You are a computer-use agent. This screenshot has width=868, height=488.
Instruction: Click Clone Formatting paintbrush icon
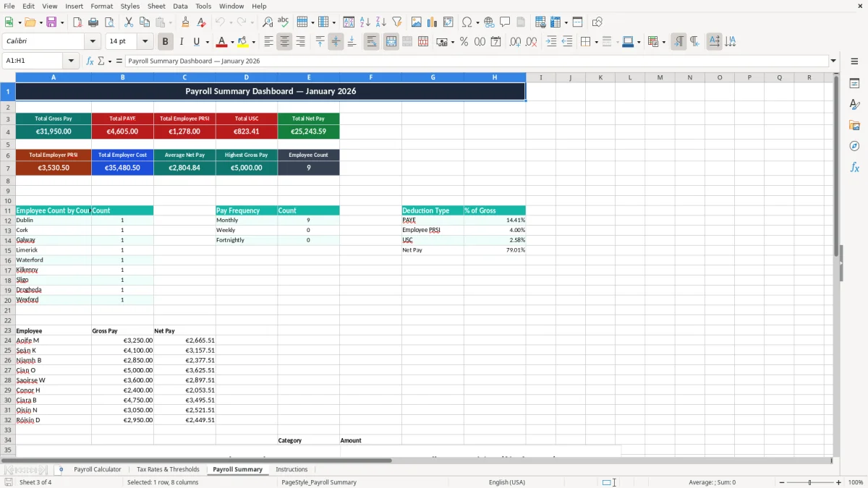[x=186, y=22]
